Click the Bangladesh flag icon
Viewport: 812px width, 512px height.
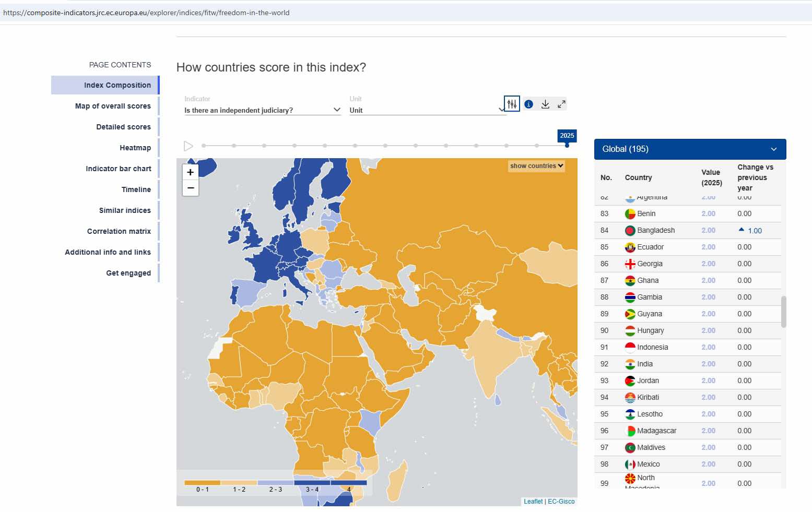point(630,231)
